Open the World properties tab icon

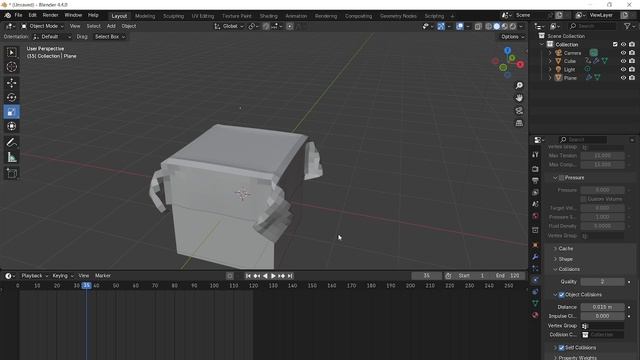click(x=535, y=216)
